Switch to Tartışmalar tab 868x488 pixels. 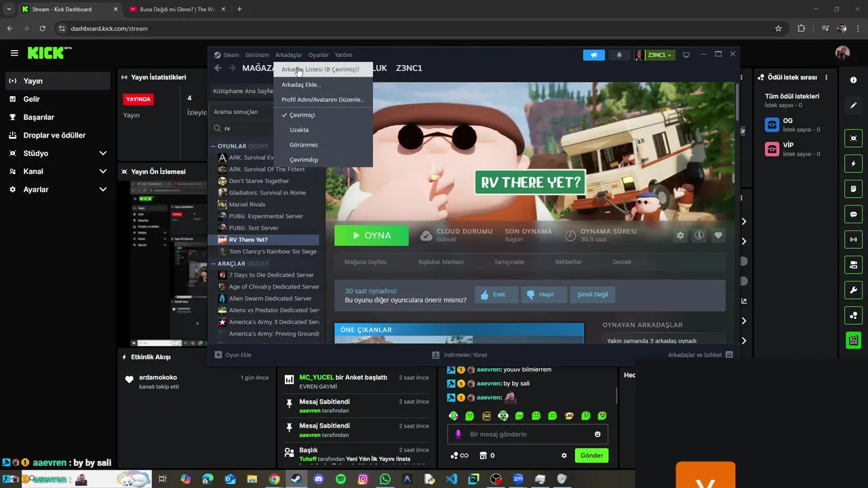(509, 262)
